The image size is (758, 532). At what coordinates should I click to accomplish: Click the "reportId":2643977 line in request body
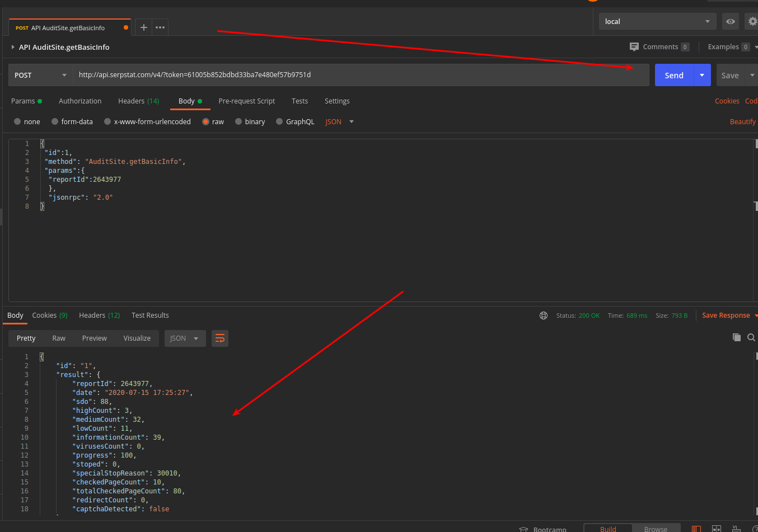click(85, 180)
